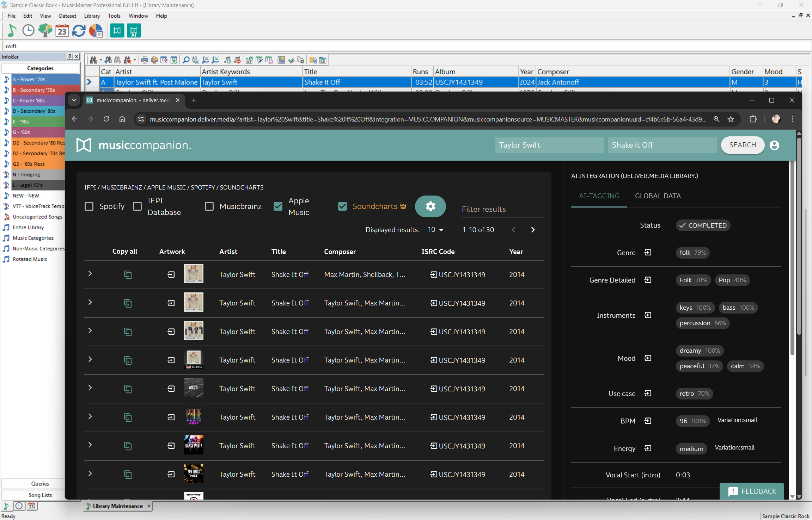Click the 1989 album artwork thumbnail
The width and height of the screenshot is (812, 520).
(194, 331)
